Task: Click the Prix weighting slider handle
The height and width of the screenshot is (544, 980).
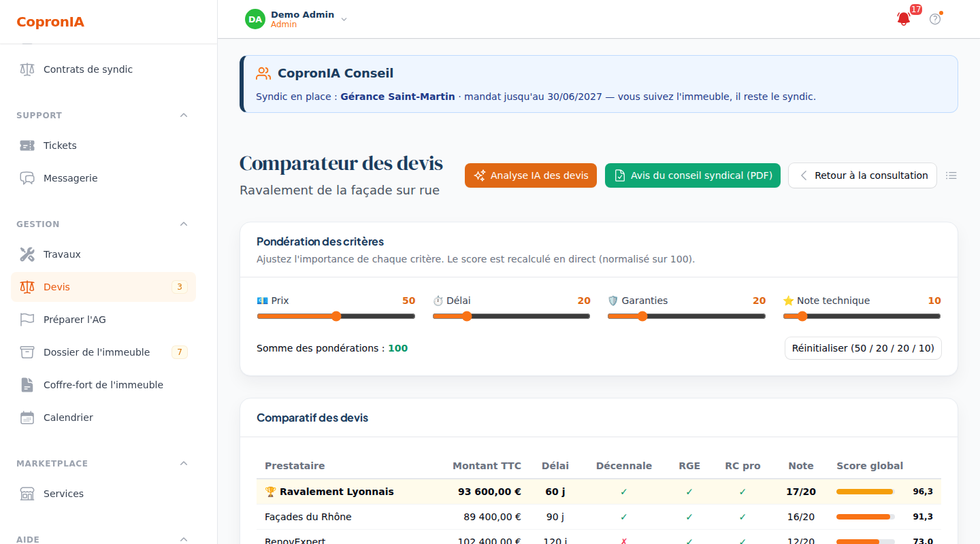Action: [x=336, y=316]
